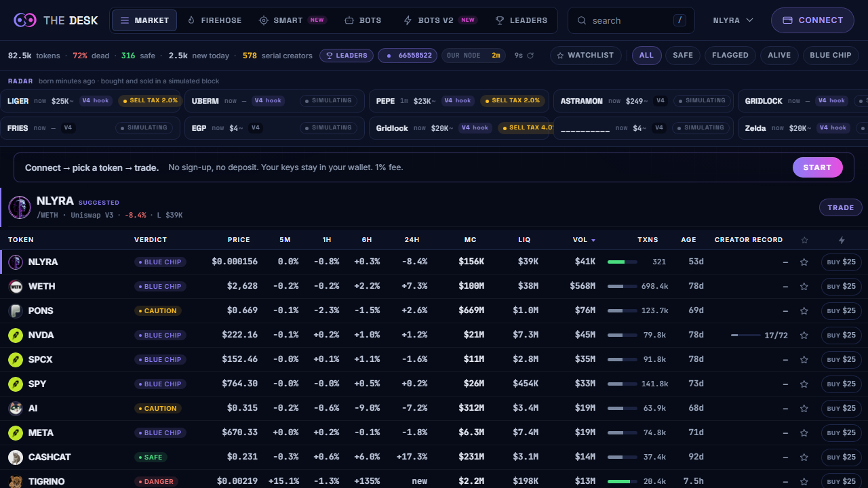Image resolution: width=868 pixels, height=488 pixels.
Task: Click the WETH token icon
Action: (x=16, y=286)
